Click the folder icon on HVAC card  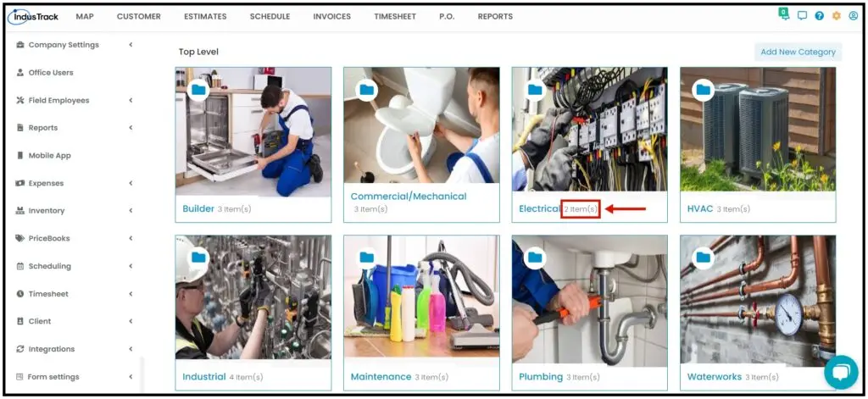pyautogui.click(x=703, y=90)
